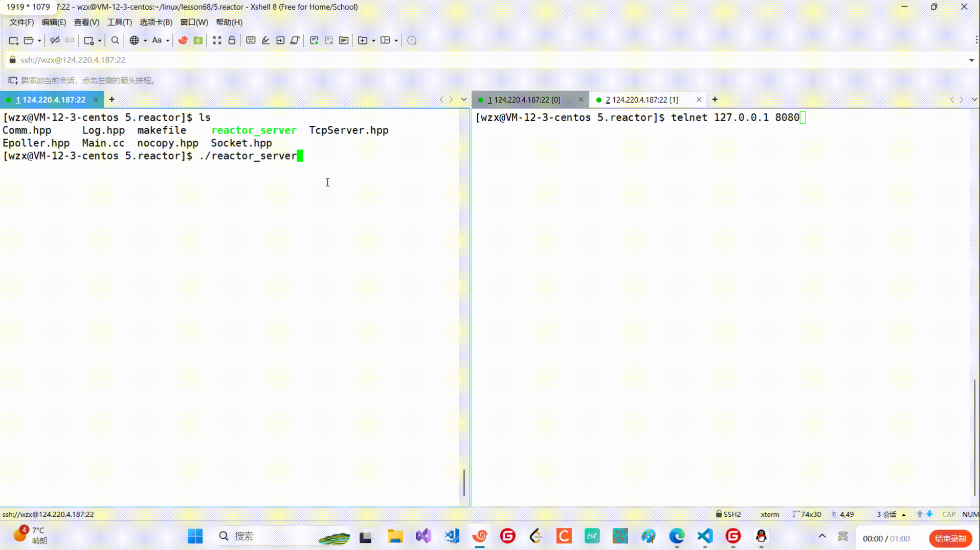
Task: Expand the Aa font dropdown arrow
Action: coord(168,40)
